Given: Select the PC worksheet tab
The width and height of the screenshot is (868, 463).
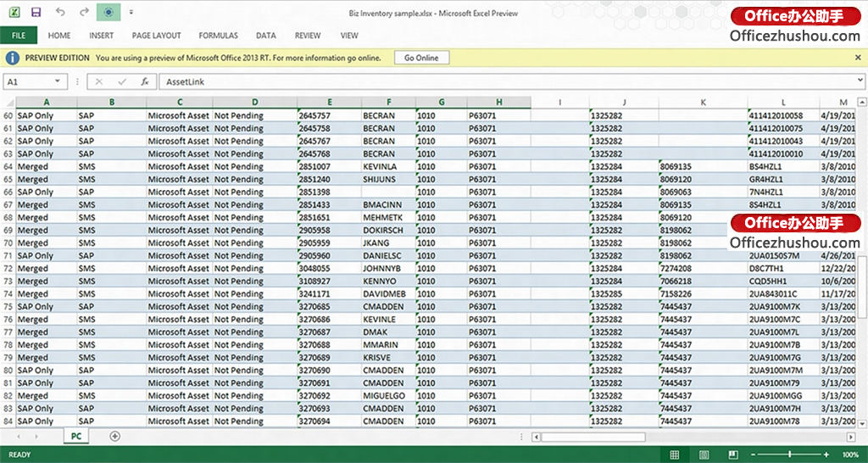Looking at the screenshot, I should [x=76, y=436].
